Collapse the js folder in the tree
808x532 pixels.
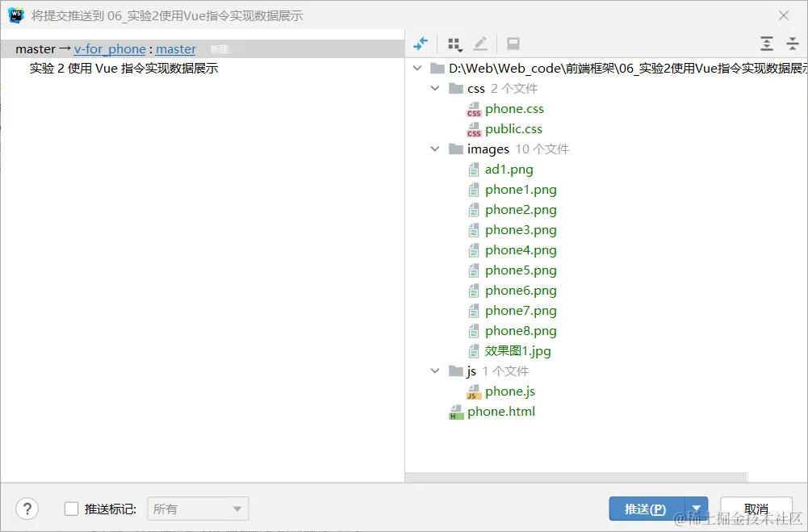[x=435, y=371]
